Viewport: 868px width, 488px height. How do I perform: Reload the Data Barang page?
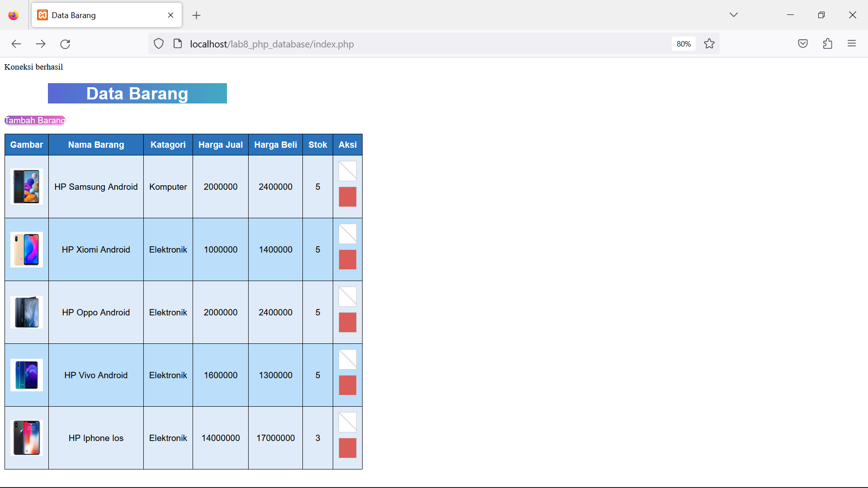point(65,44)
